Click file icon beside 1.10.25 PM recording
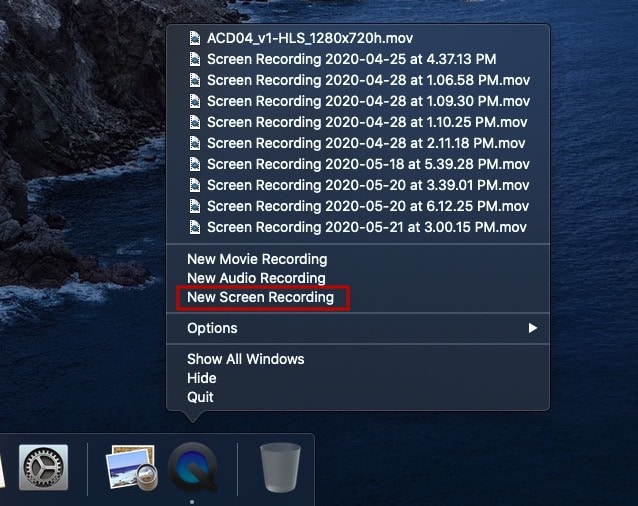The width and height of the screenshot is (638, 506). point(195,122)
